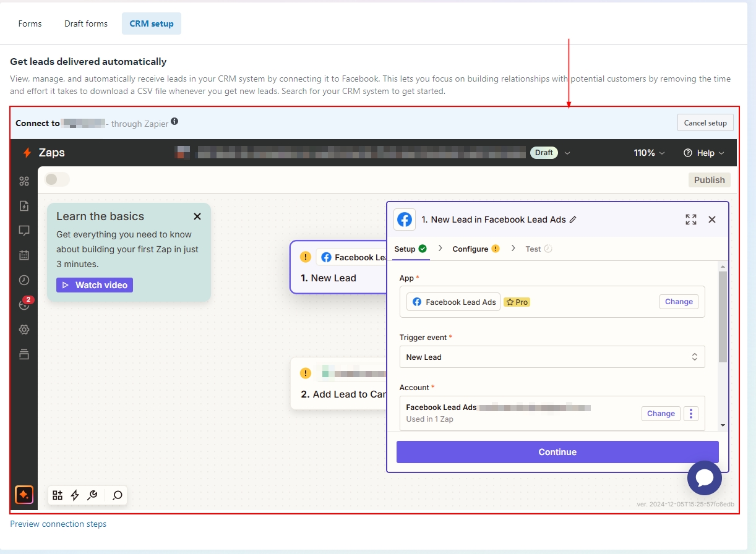Open the settings gear in Zapier sidebar
The image size is (756, 554).
(24, 330)
